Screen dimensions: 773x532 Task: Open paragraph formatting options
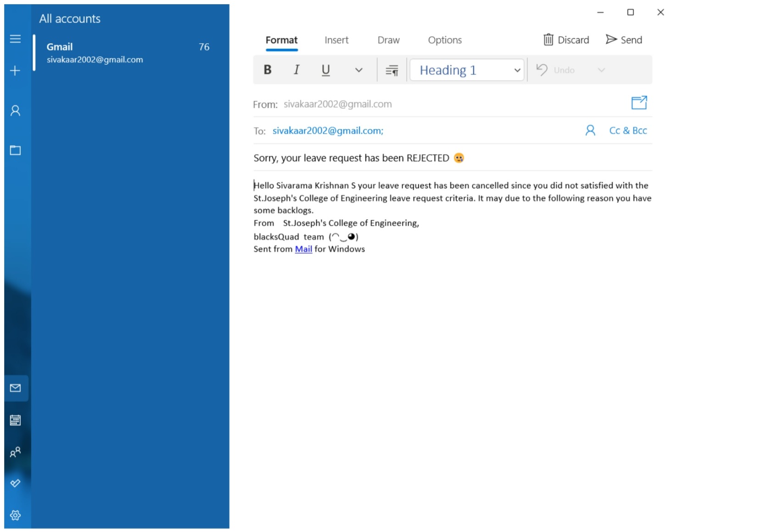(x=391, y=70)
